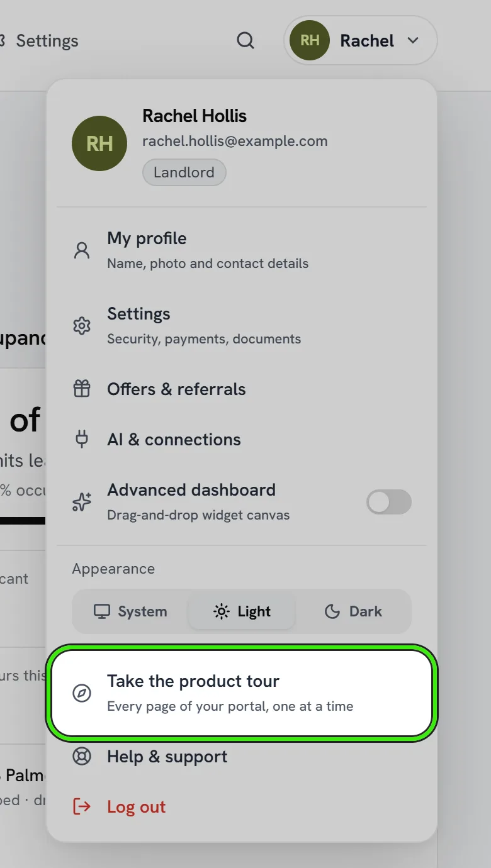Click the plug icon for AI & connections

pyautogui.click(x=82, y=439)
